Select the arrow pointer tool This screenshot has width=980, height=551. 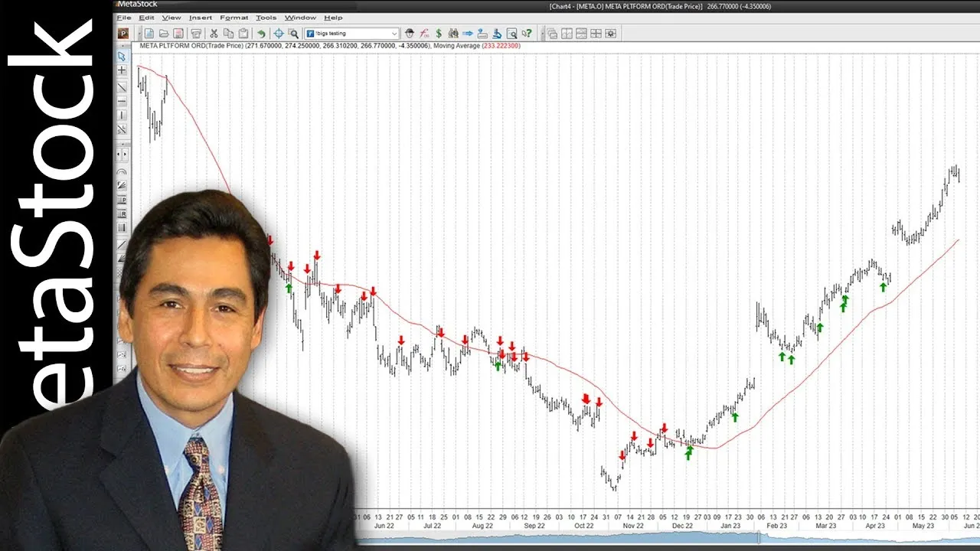(122, 57)
